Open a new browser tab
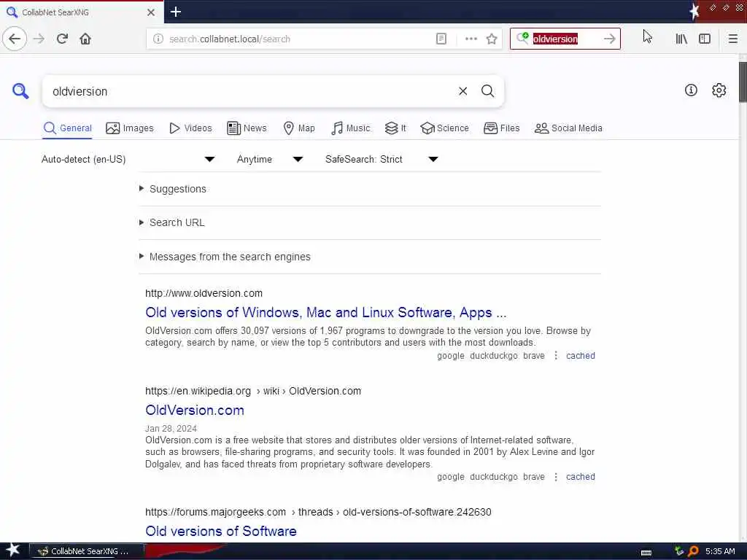Image resolution: width=747 pixels, height=560 pixels. point(175,12)
